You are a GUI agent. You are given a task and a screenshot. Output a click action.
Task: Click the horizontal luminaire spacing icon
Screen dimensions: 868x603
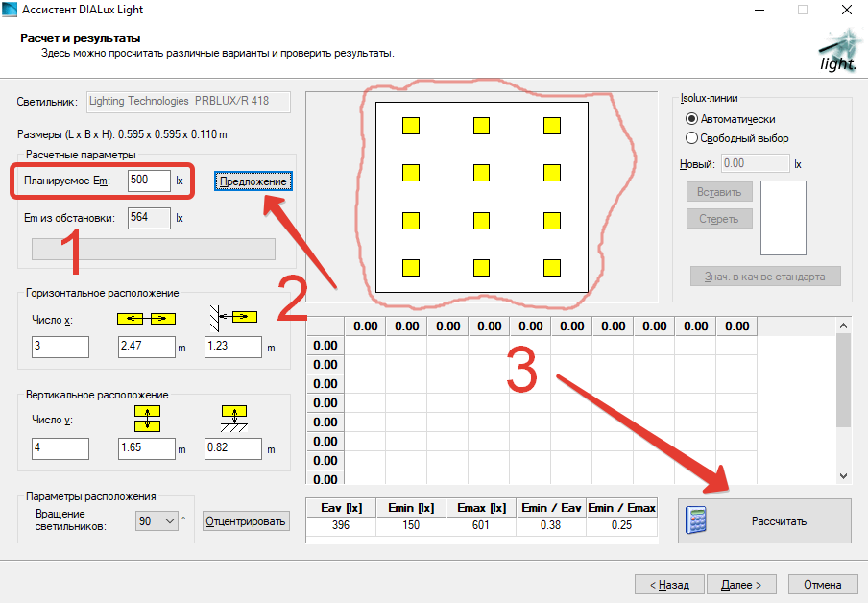[146, 318]
